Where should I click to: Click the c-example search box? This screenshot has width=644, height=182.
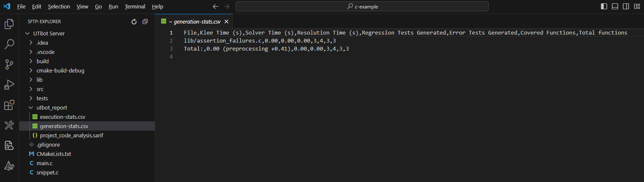pos(362,6)
